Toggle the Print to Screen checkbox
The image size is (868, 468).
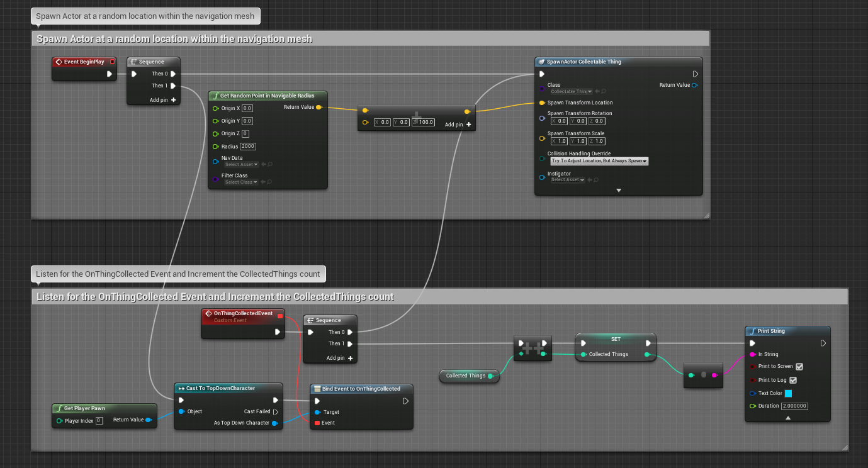point(799,367)
